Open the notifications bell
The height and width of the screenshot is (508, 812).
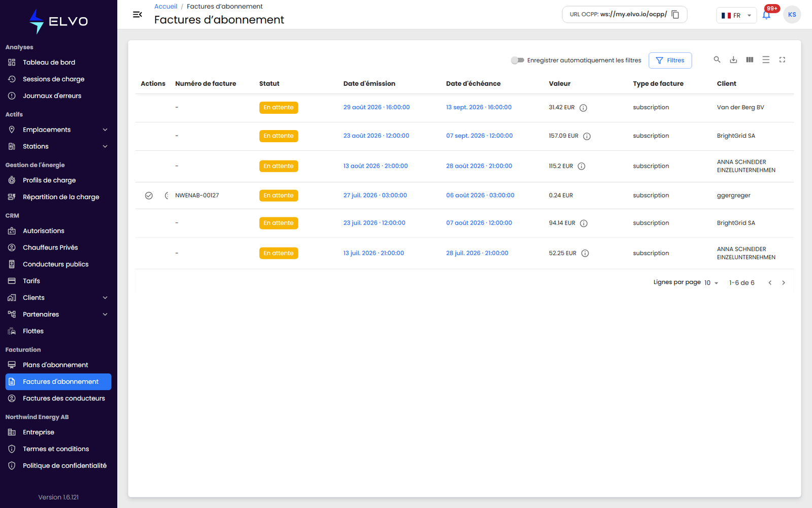click(766, 15)
